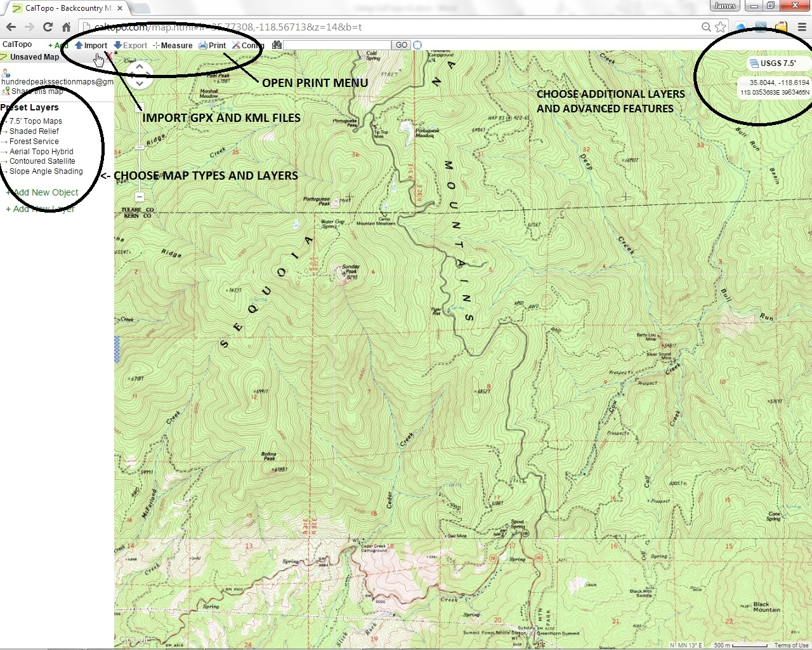Click the Unsaved Map flag icon

(x=4, y=57)
